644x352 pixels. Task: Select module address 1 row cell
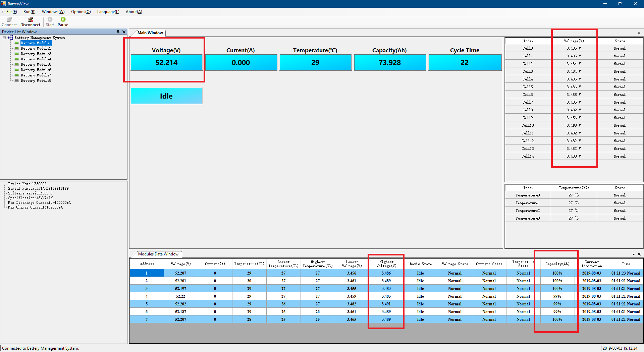(x=147, y=273)
